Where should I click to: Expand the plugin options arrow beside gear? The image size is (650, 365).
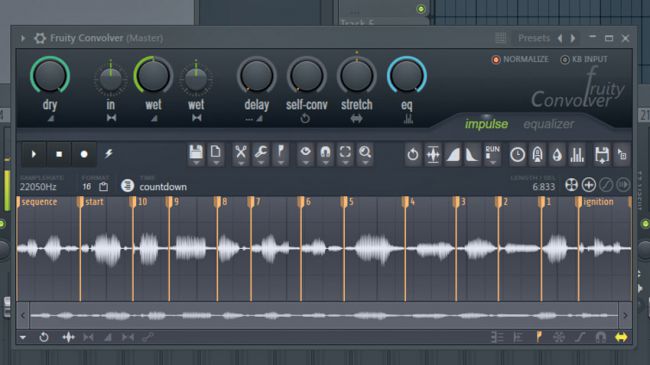(23, 38)
